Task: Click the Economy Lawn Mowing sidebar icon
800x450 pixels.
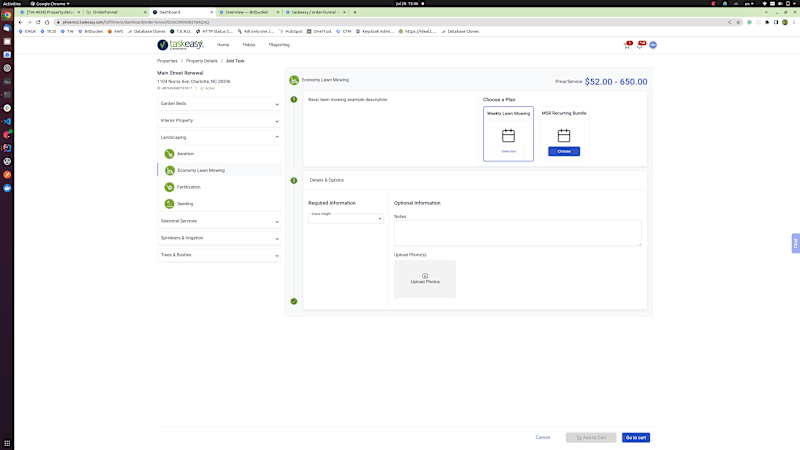Action: coord(170,170)
